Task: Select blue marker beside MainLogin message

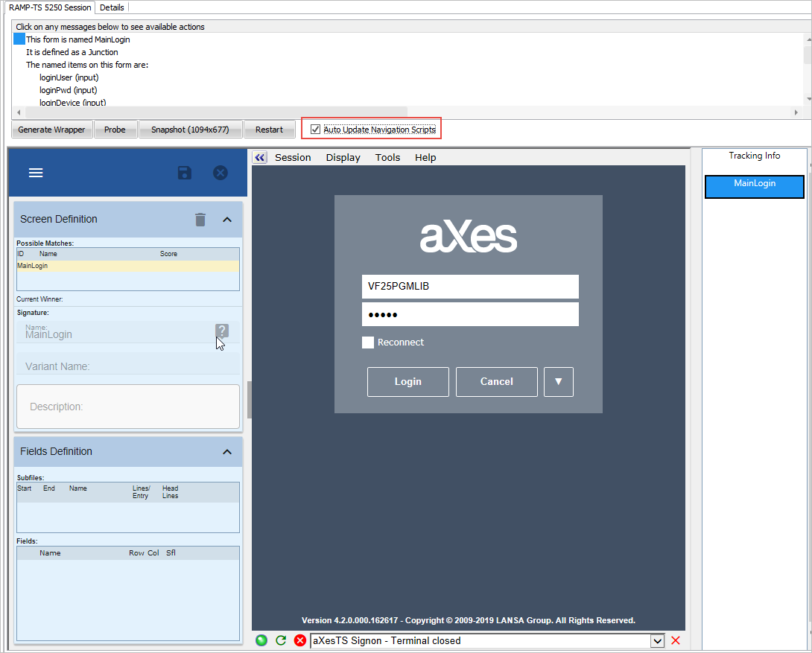Action: coord(19,39)
